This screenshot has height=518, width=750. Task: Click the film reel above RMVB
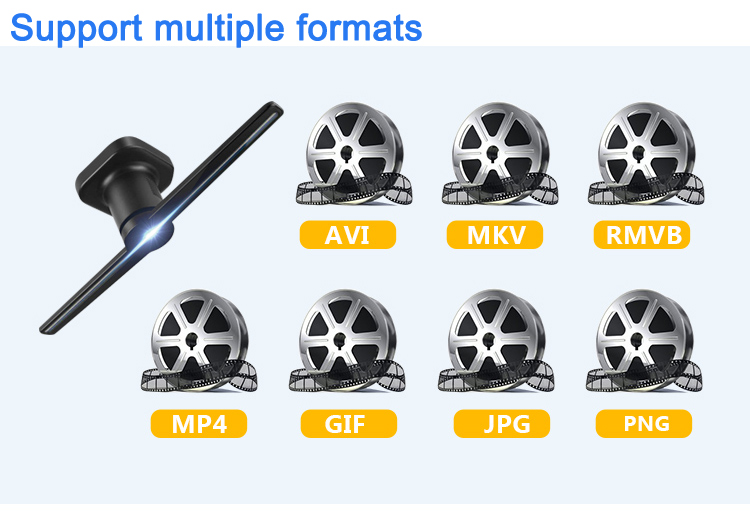point(646,154)
